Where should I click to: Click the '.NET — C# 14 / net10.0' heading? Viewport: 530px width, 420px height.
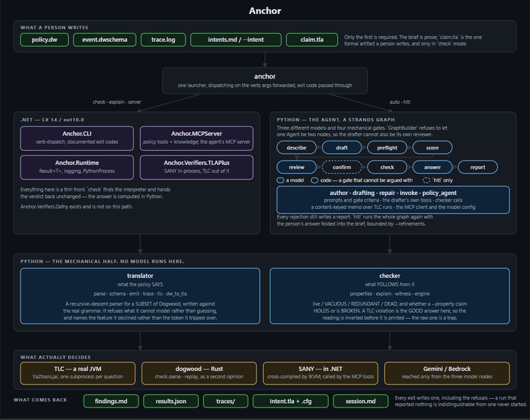point(52,119)
